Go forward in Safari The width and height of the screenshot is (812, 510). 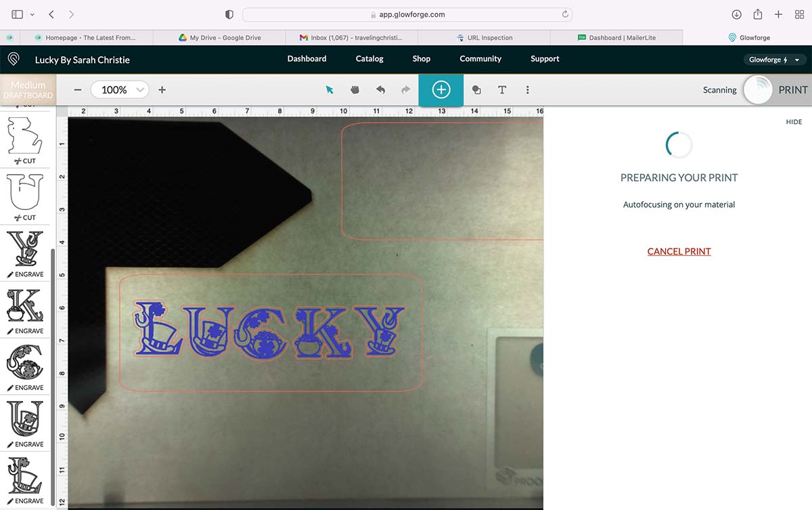coord(72,14)
